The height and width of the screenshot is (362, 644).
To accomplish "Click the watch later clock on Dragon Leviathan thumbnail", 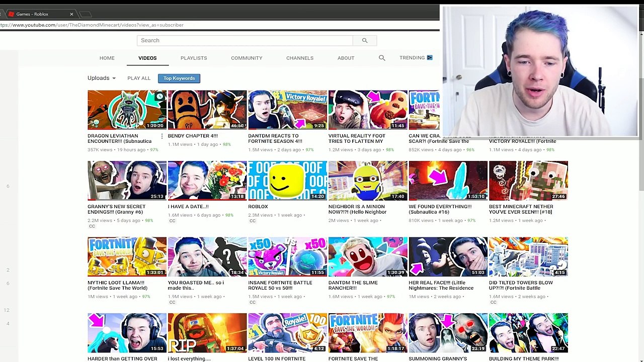I will [x=159, y=97].
